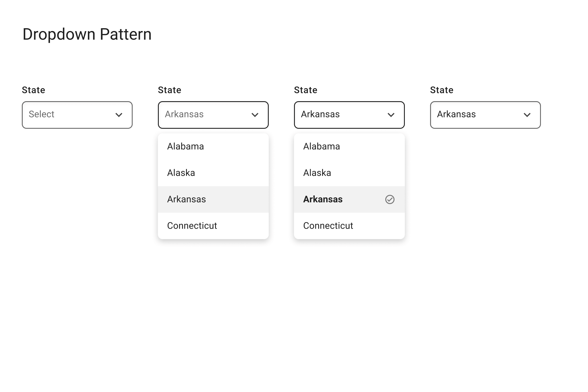
Task: Click the State label above the Select dropdown
Action: pos(34,90)
